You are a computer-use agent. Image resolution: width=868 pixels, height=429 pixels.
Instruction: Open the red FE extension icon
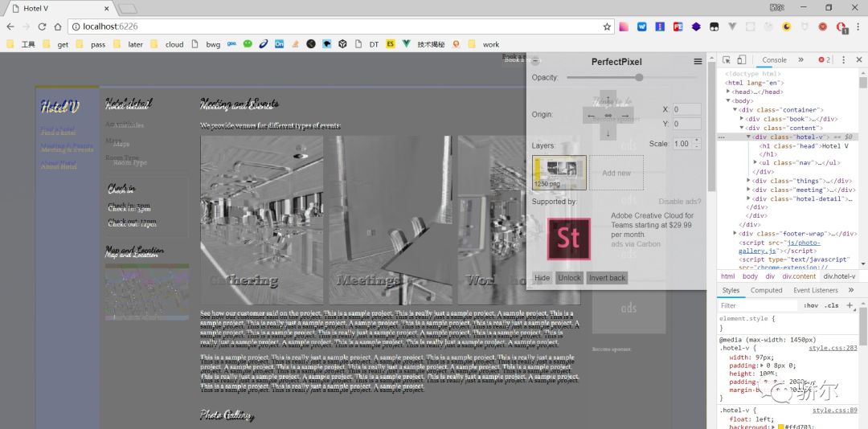pos(678,27)
